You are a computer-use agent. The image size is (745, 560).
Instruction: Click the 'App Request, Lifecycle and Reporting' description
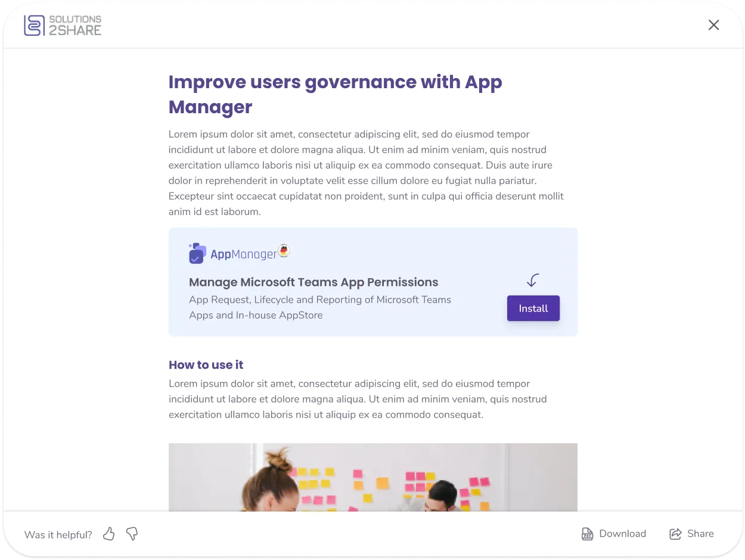[320, 307]
